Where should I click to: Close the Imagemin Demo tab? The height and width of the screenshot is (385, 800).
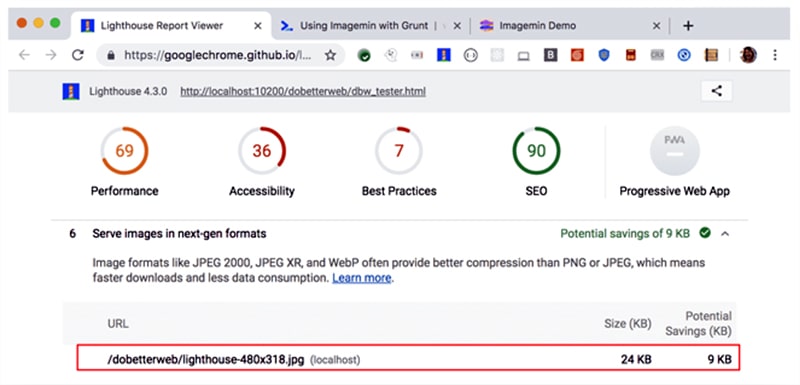click(x=657, y=25)
